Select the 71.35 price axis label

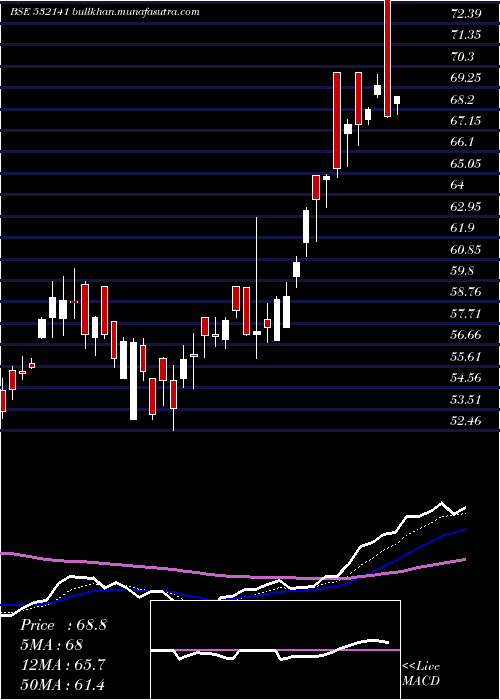tap(466, 35)
